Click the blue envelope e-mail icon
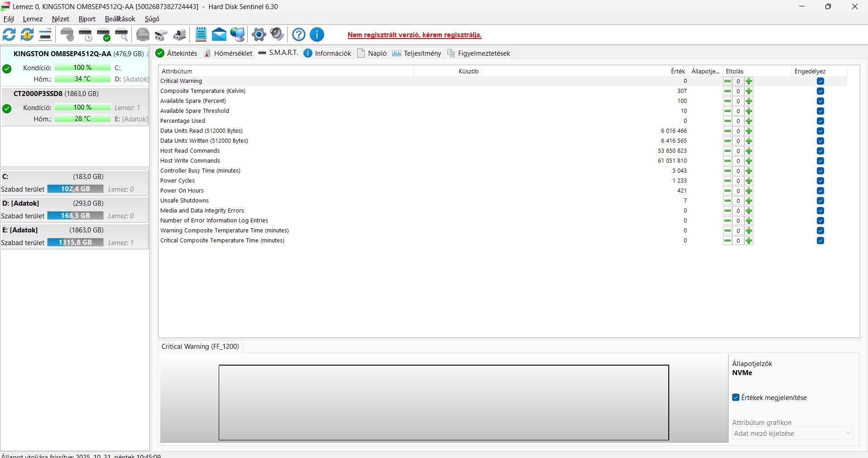868x458 pixels. point(219,34)
